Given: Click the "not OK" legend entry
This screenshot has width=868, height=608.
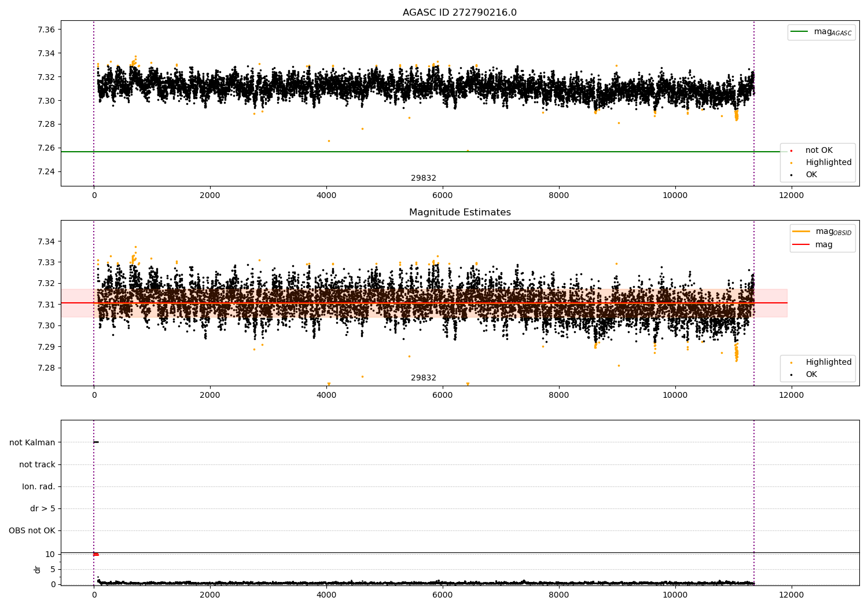Looking at the screenshot, I should (x=819, y=151).
